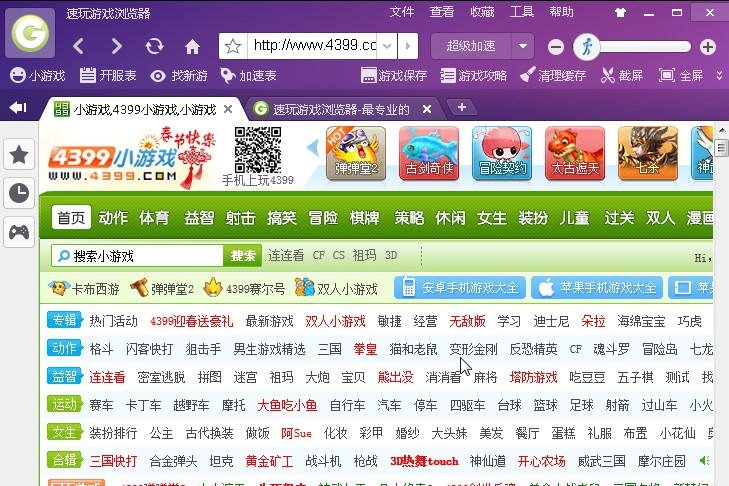Click the 4399小游戏 site logo
This screenshot has height=486, width=729.
(x=133, y=157)
